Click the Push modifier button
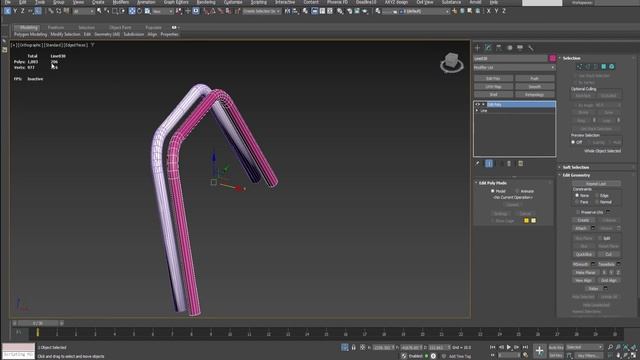This screenshot has height=360, width=640. pyautogui.click(x=535, y=78)
